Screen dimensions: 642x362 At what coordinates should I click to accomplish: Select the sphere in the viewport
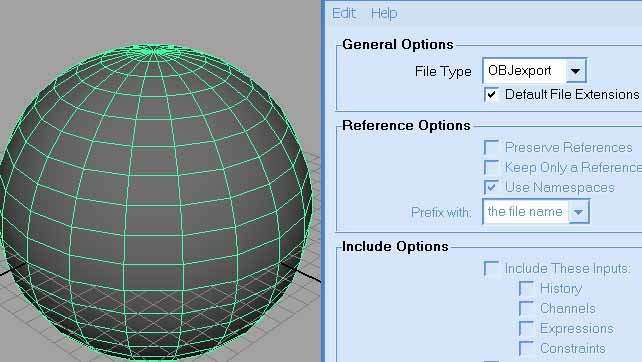coord(156,201)
